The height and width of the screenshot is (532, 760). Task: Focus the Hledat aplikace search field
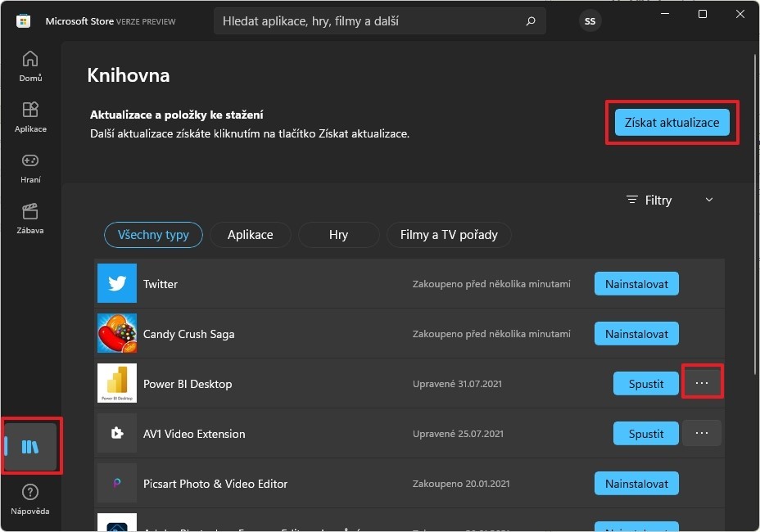(x=369, y=21)
